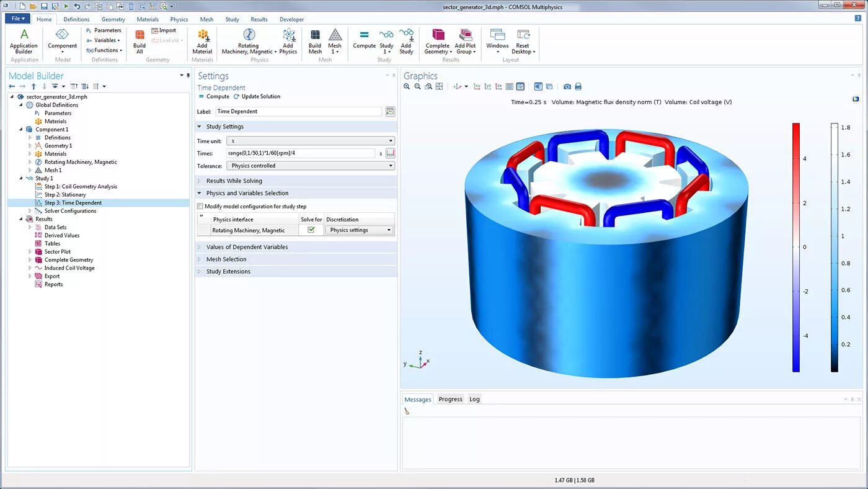868x489 pixels.
Task: Switch to Geometry ribbon tab
Action: (113, 19)
